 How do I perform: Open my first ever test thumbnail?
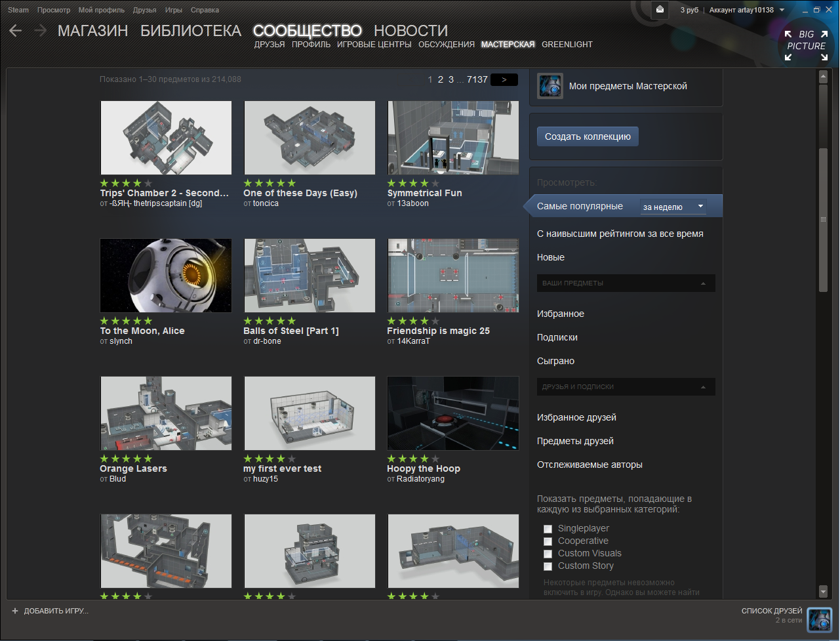(x=310, y=413)
